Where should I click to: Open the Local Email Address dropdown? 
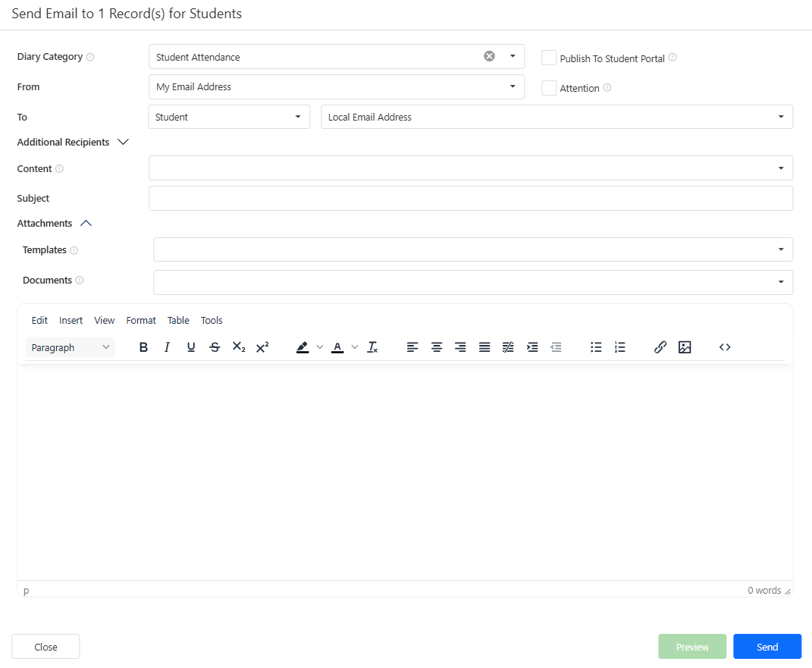coord(556,117)
